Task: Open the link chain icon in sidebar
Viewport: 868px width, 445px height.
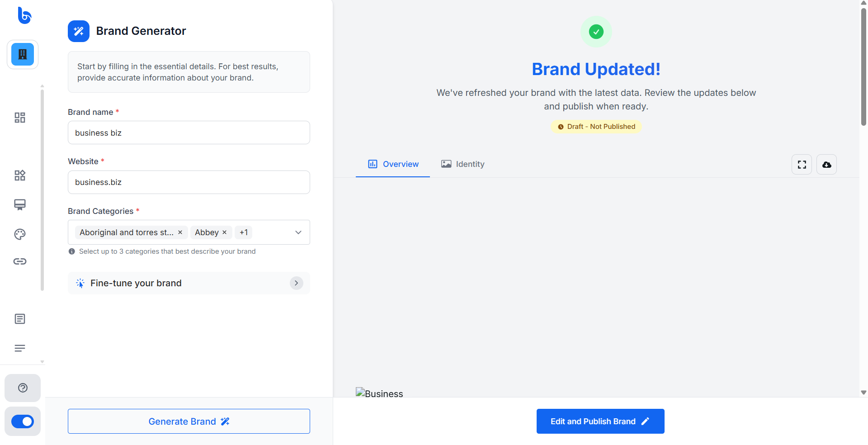Action: point(20,261)
